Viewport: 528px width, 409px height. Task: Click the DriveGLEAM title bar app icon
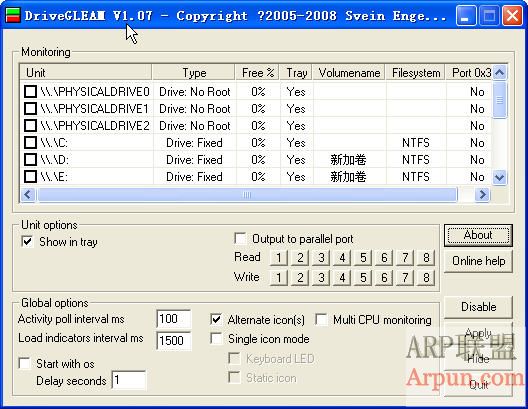(x=13, y=15)
